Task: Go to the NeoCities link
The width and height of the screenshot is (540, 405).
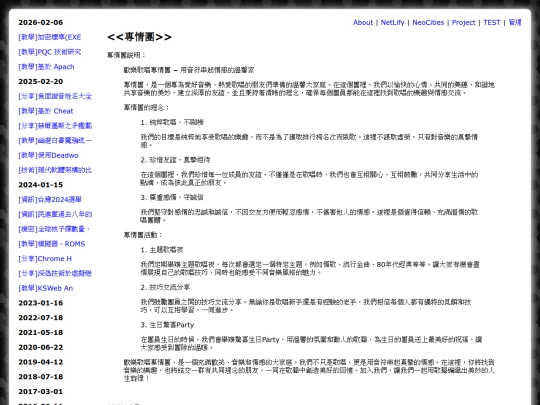Action: click(428, 22)
